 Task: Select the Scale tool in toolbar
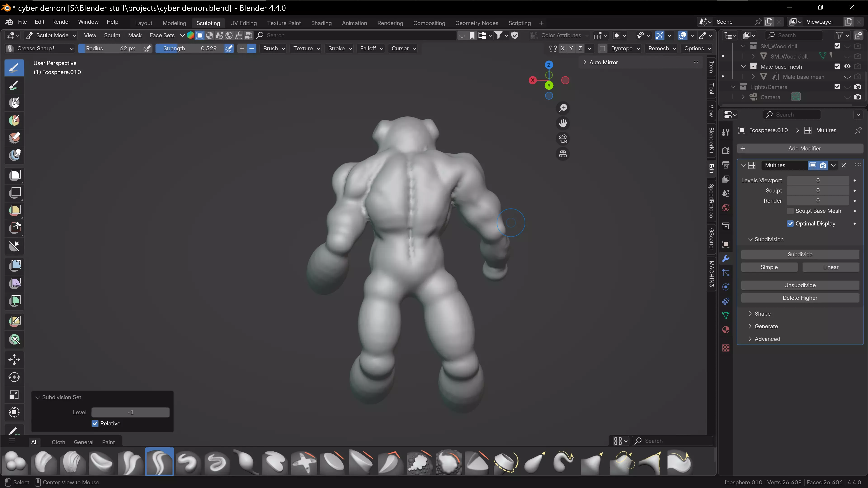click(14, 395)
